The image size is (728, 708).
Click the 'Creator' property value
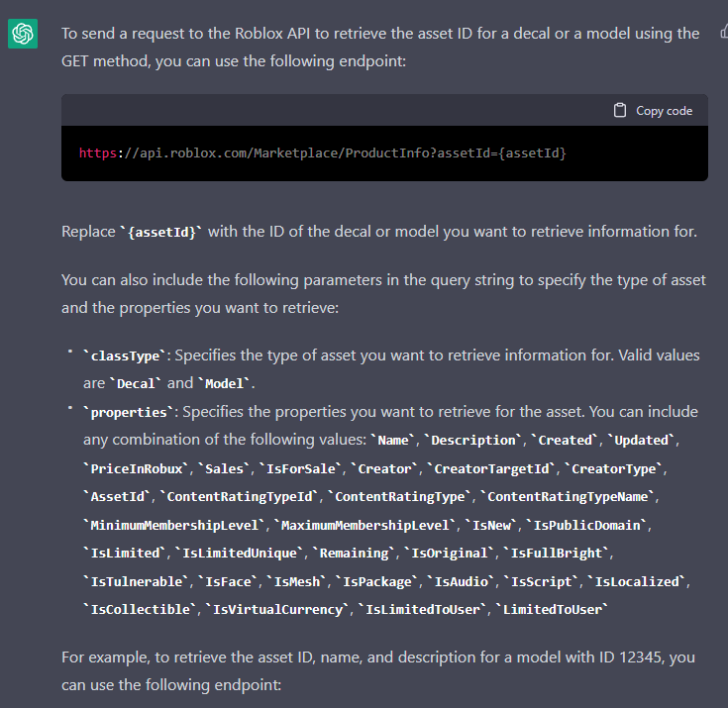pos(384,469)
